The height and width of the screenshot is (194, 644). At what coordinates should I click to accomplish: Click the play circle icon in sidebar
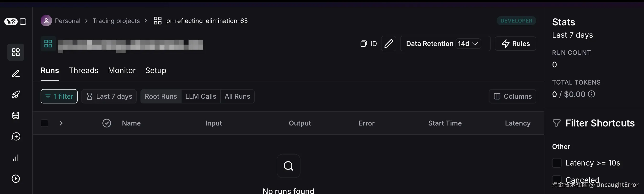pyautogui.click(x=16, y=179)
